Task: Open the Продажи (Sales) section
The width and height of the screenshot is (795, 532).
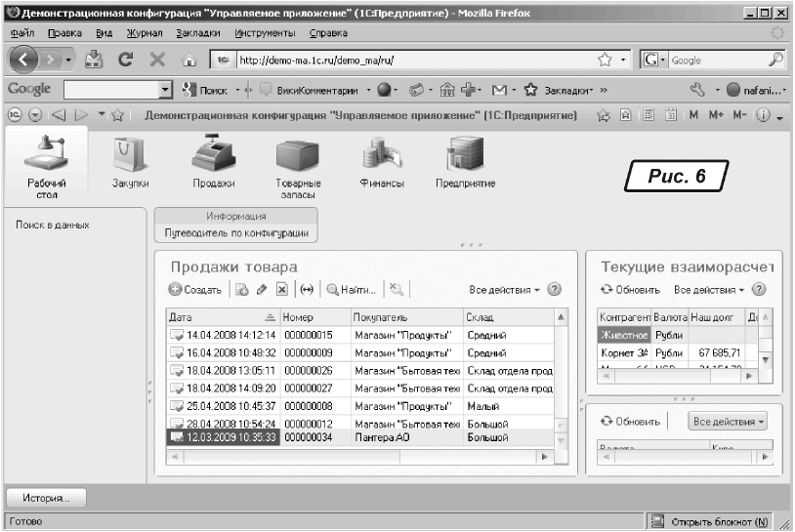Action: 214,161
